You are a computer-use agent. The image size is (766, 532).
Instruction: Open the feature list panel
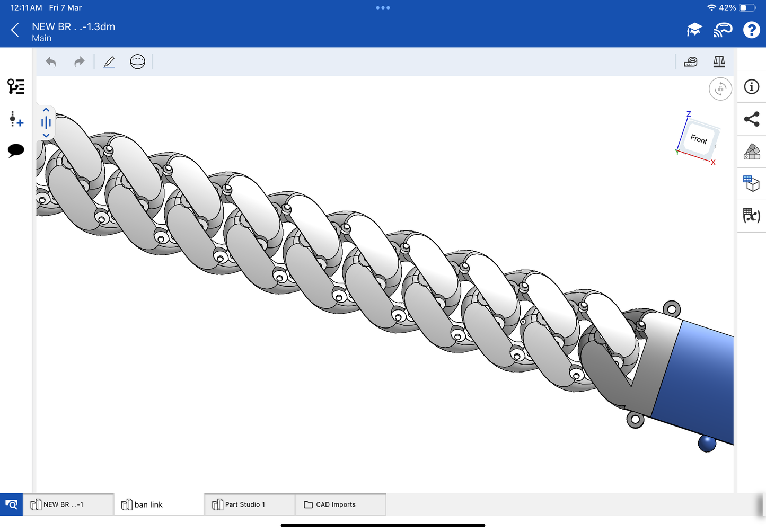pos(16,86)
